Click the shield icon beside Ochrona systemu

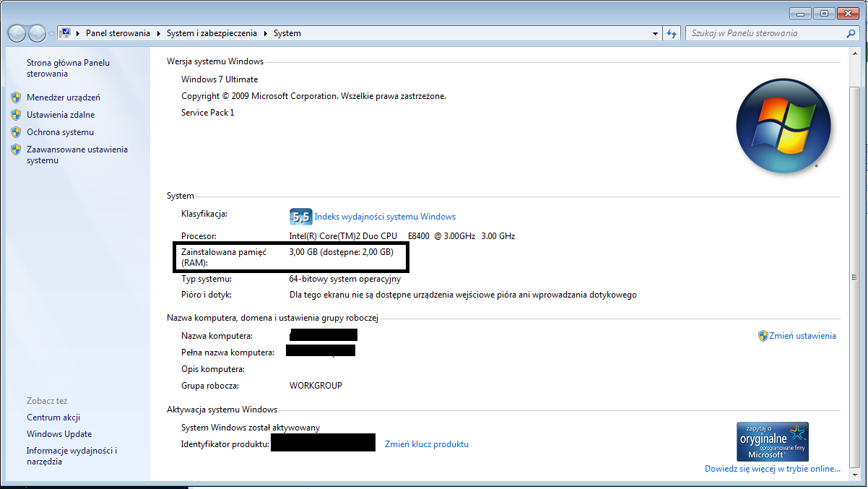(16, 132)
